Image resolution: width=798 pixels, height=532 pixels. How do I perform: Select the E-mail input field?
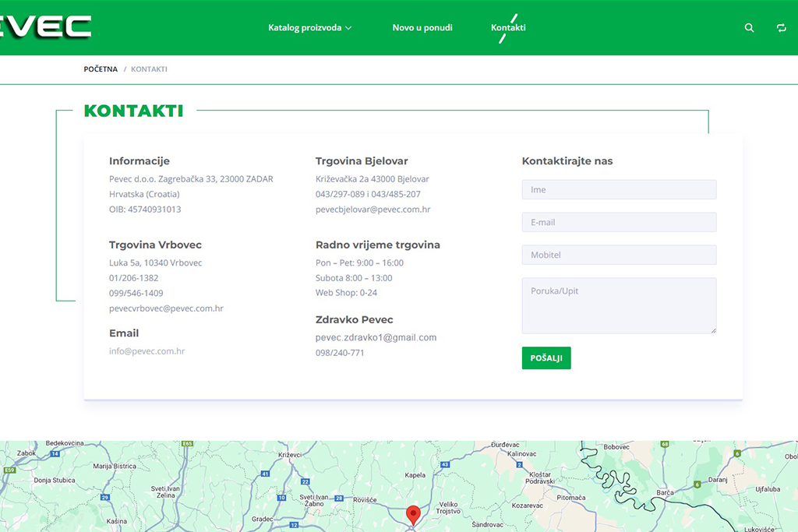pos(619,222)
